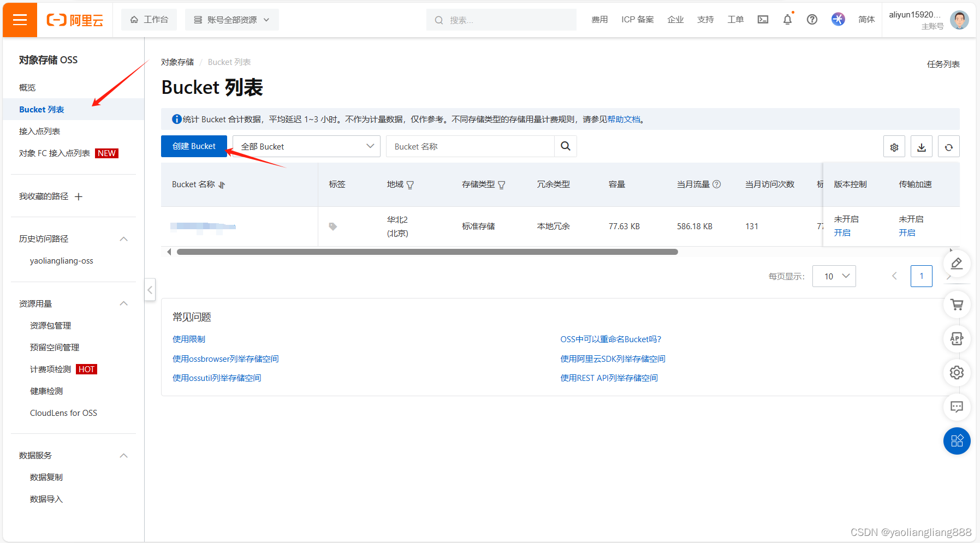Click the tag icon in the bucket row
This screenshot has width=980, height=543.
(332, 226)
